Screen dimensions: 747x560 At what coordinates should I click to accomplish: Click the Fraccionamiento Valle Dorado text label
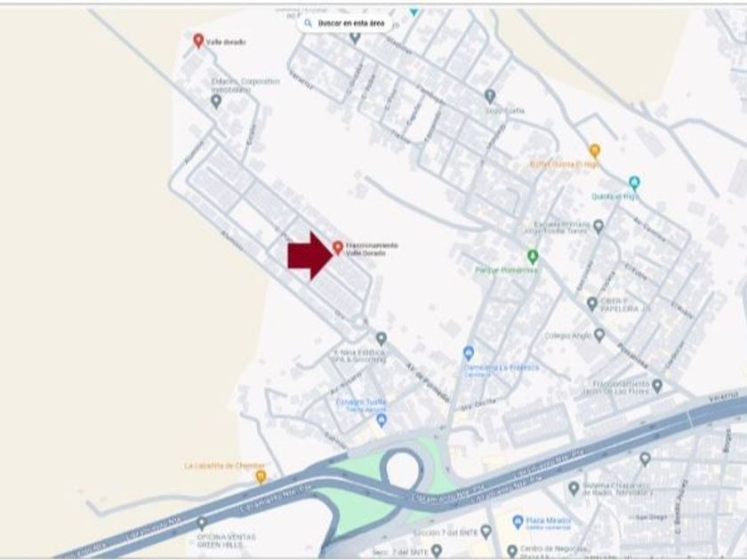pos(372,250)
